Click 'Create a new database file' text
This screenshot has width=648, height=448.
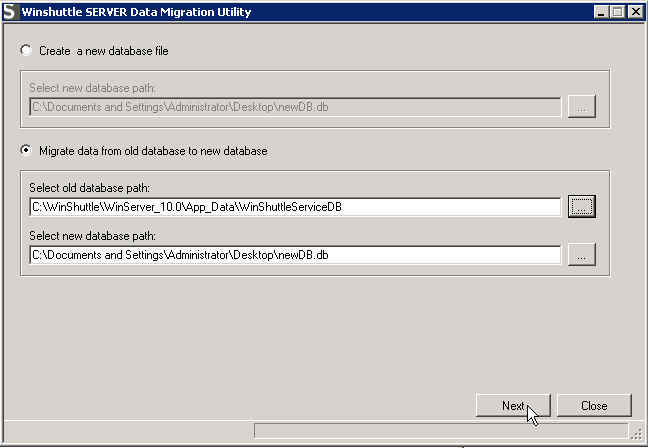point(104,51)
